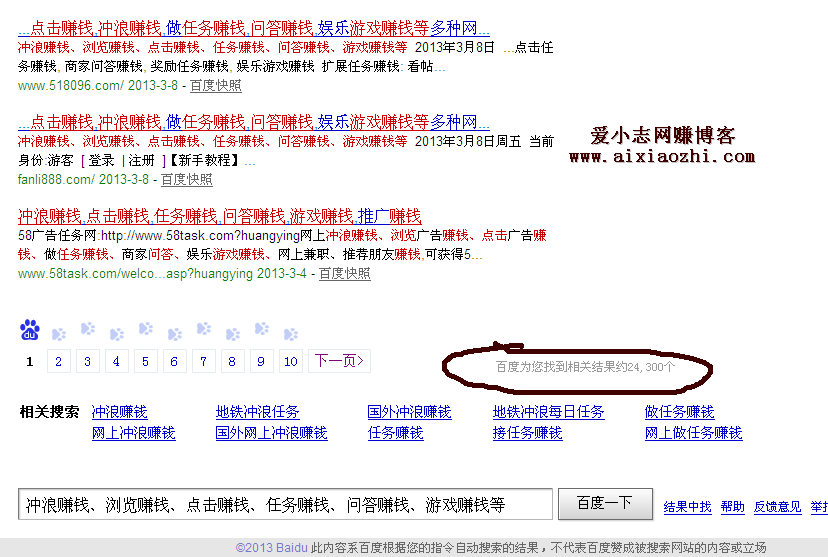The width and height of the screenshot is (828, 557).
Task: Open related search 地铁冲浪任务
Action: 258,412
